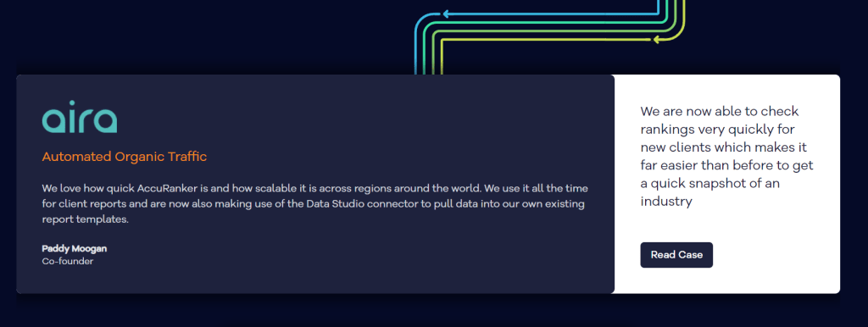Click the yellow-green left-pointing arrowhead
Viewport: 868px width, 327px height.
click(x=655, y=39)
